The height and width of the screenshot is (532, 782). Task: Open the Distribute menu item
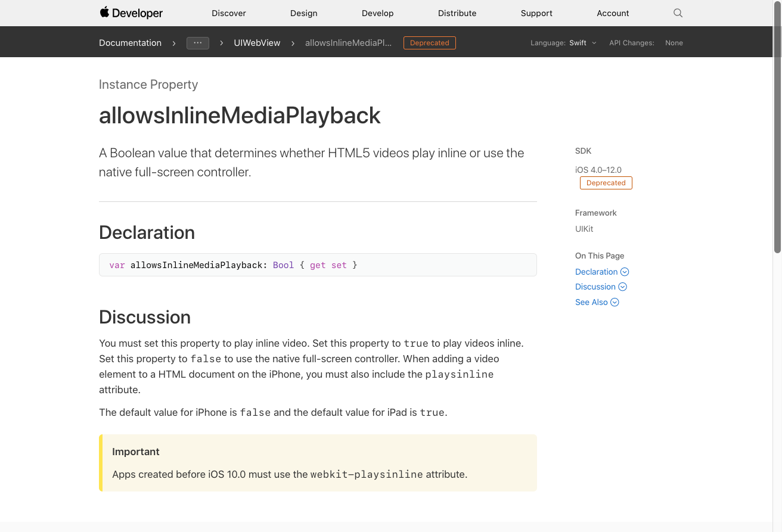pyautogui.click(x=457, y=13)
